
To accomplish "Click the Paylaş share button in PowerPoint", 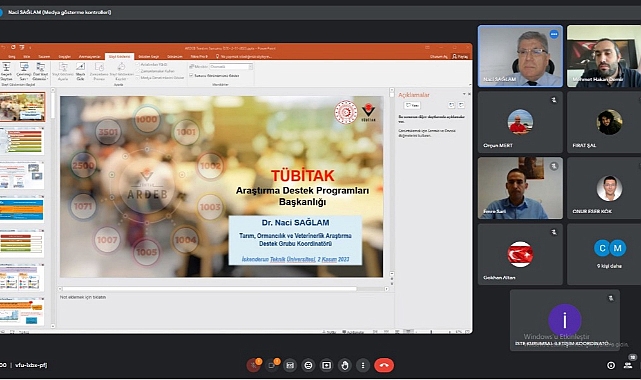I will coord(460,56).
